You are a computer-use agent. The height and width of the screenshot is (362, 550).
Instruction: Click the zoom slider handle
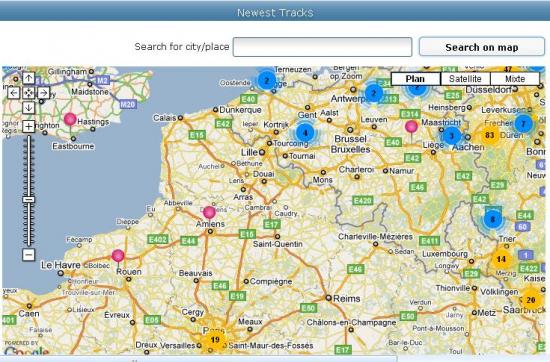click(x=28, y=199)
